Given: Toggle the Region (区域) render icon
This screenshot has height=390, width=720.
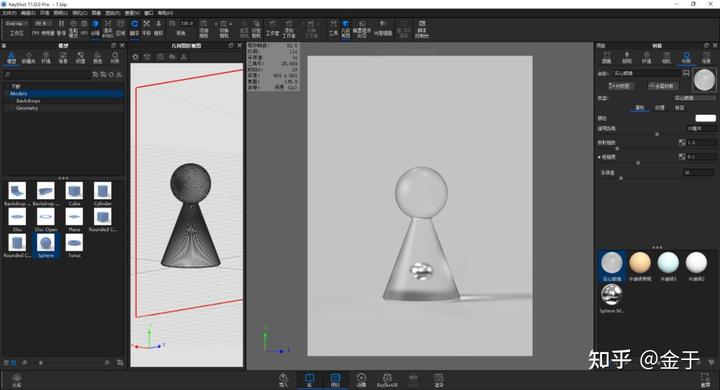Looking at the screenshot, I should click(x=120, y=28).
